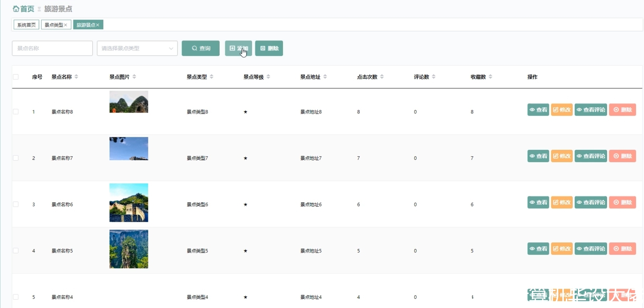Sort the 点击次数 column
The height and width of the screenshot is (308, 644).
tap(382, 76)
